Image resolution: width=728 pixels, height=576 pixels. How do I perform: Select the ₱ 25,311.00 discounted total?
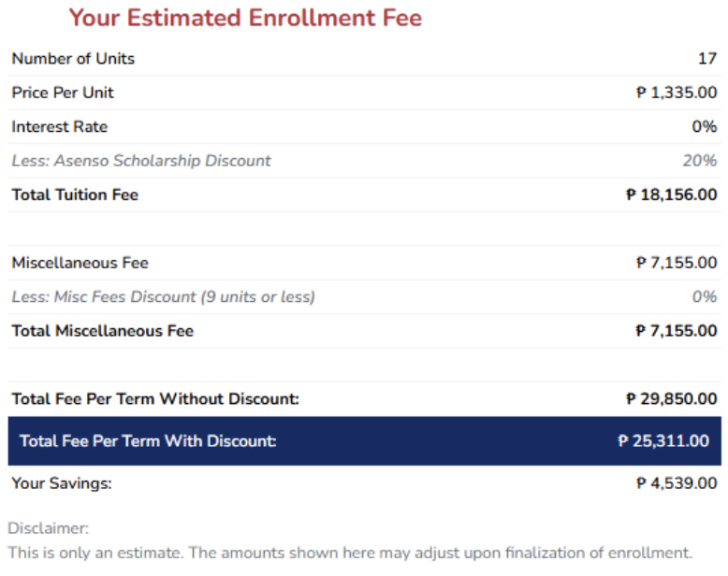[x=663, y=441]
